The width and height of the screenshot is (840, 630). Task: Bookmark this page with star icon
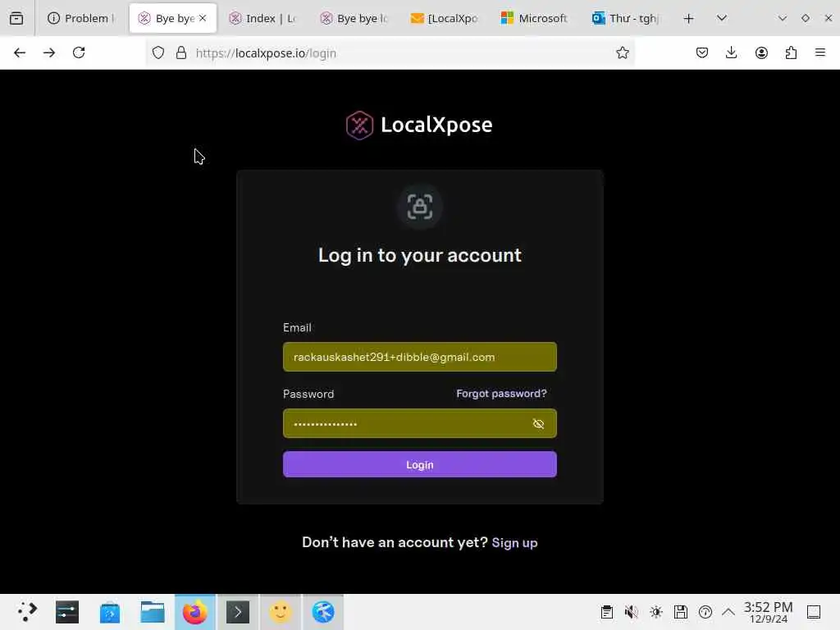[x=622, y=52]
